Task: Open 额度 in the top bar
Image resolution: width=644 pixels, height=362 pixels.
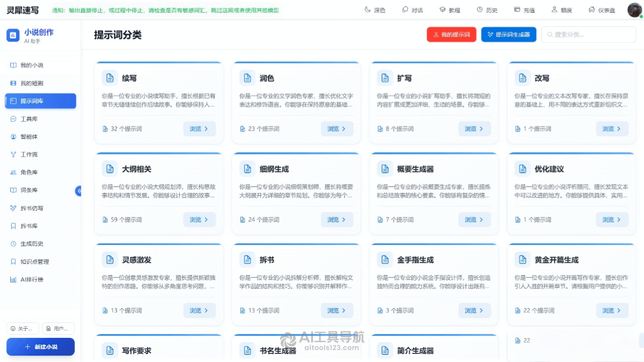Action: (x=561, y=10)
